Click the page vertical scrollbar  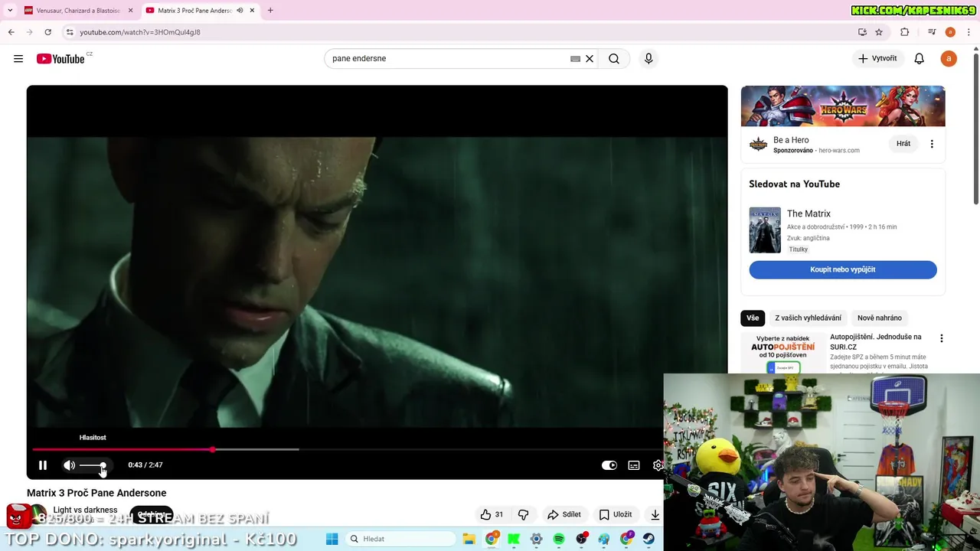point(975,127)
